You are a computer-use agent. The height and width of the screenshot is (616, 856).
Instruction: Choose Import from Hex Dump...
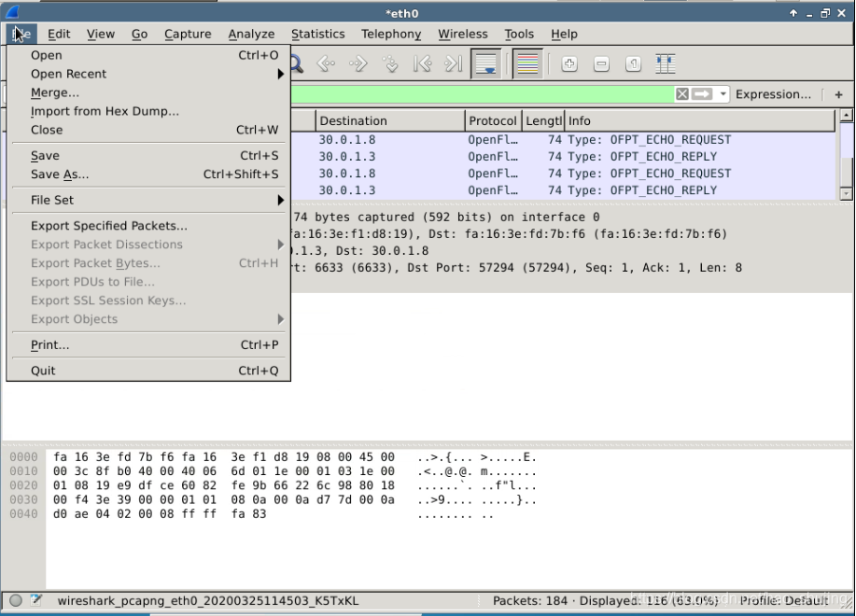click(148, 111)
